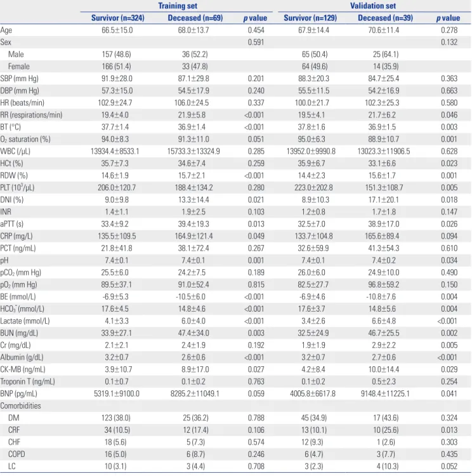Image resolution: width=472 pixels, height=476 pixels.
Task: Select the 'Age' row label
Action: click(x=6, y=30)
